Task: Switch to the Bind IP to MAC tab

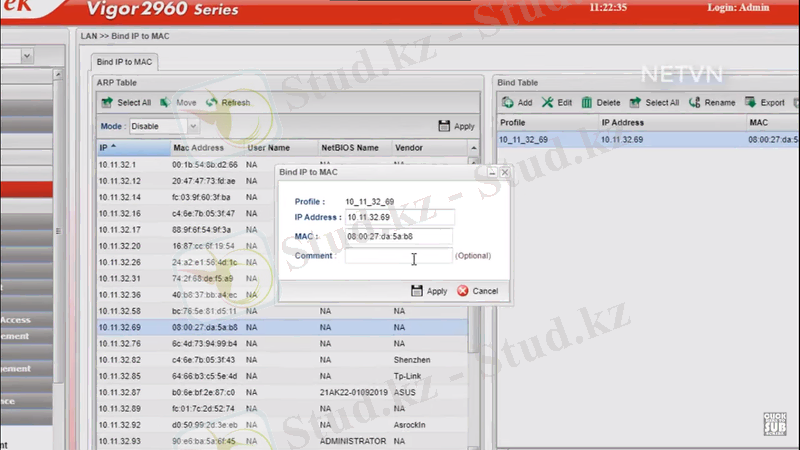Action: click(124, 62)
